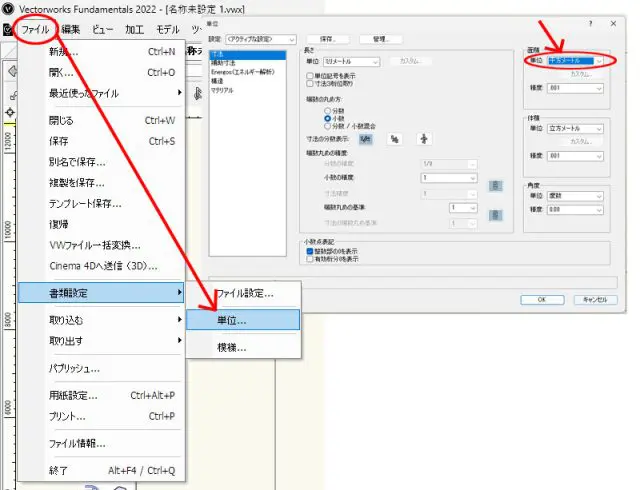The width and height of the screenshot is (640, 490).
Task: Enable the 単位記号を表示 checkbox
Action: [x=310, y=76]
